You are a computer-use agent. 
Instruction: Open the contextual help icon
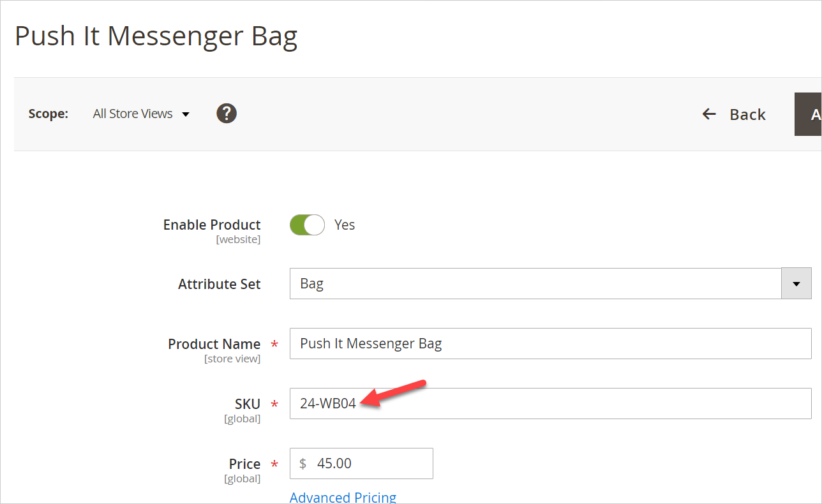pyautogui.click(x=227, y=113)
